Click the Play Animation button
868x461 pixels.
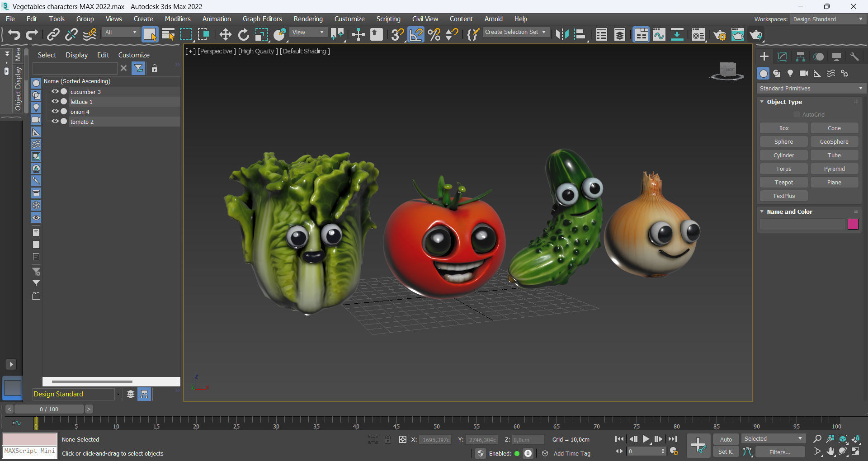(x=646, y=439)
